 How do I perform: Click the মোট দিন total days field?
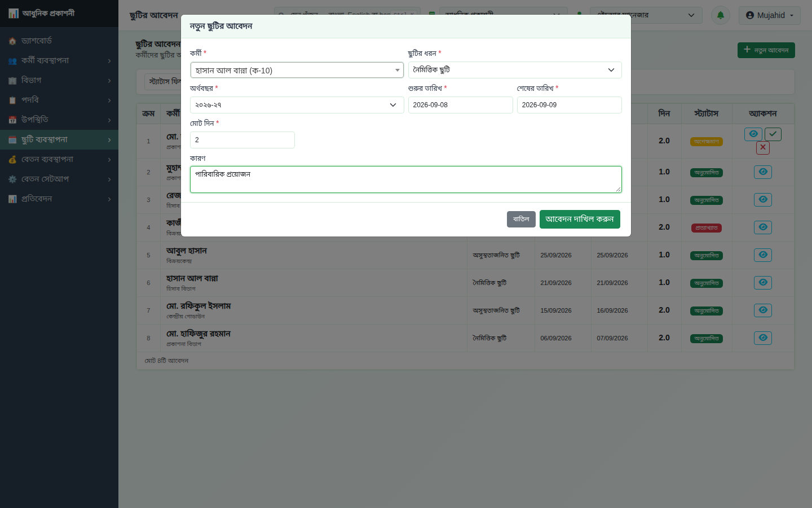click(242, 140)
